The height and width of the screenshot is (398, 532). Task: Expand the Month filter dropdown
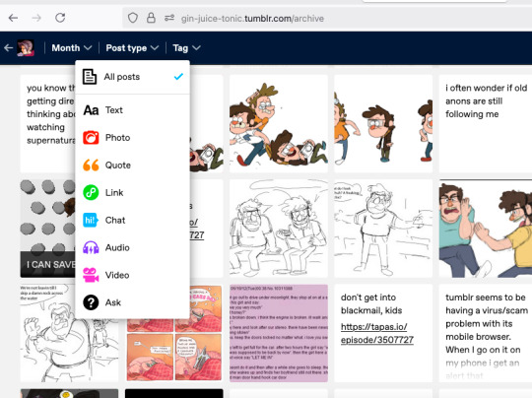72,48
